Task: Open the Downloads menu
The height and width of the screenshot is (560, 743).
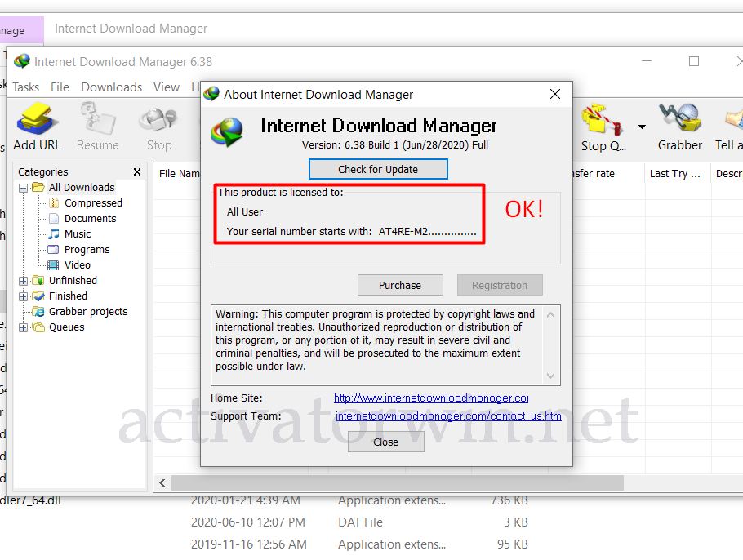Action: click(x=111, y=87)
